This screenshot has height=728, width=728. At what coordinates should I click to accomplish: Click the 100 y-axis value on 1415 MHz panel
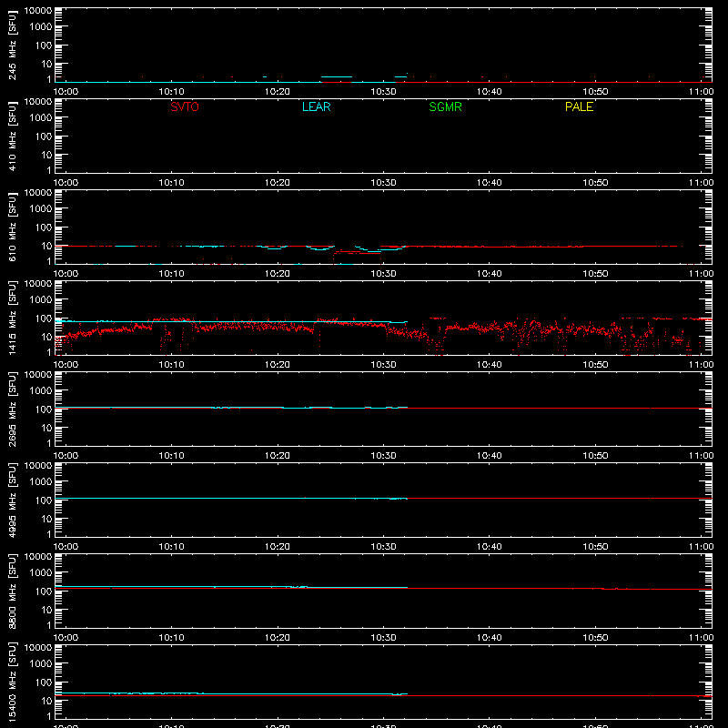tap(44, 318)
